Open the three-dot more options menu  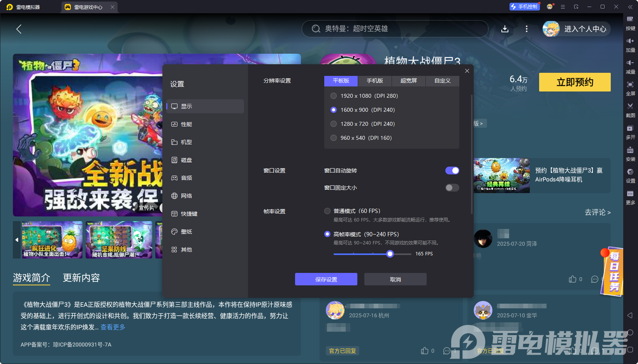pyautogui.click(x=527, y=29)
